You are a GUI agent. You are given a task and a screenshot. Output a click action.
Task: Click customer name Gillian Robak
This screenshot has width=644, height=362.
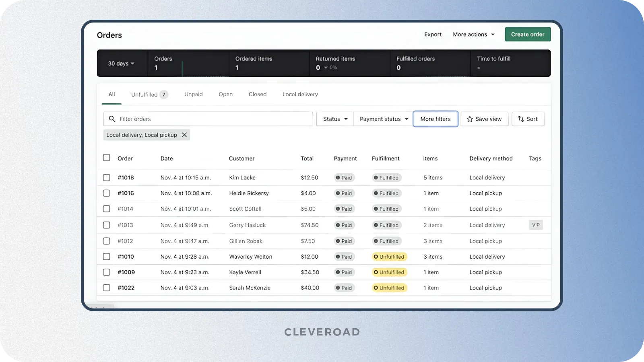246,241
